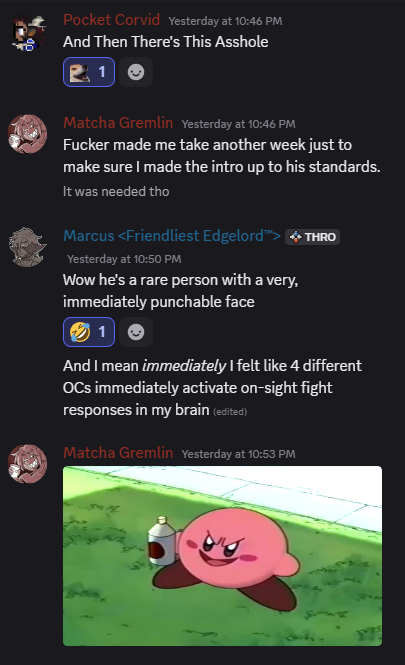Open Matcha Gremlin's username at 10:46 PM

(x=118, y=123)
